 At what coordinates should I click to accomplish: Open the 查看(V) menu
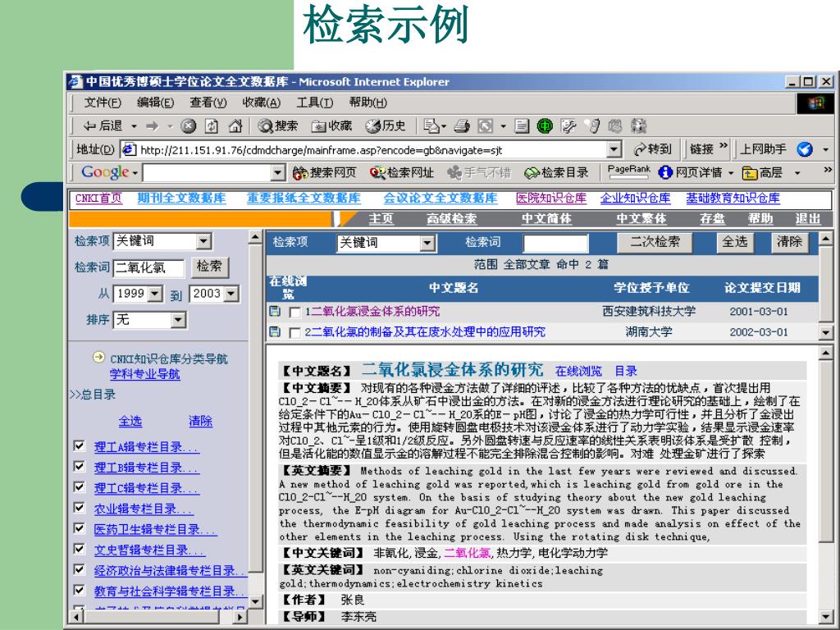pos(208,103)
